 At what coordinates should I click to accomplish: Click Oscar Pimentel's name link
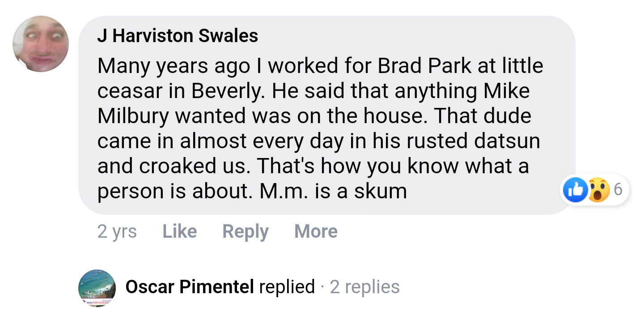pos(190,287)
